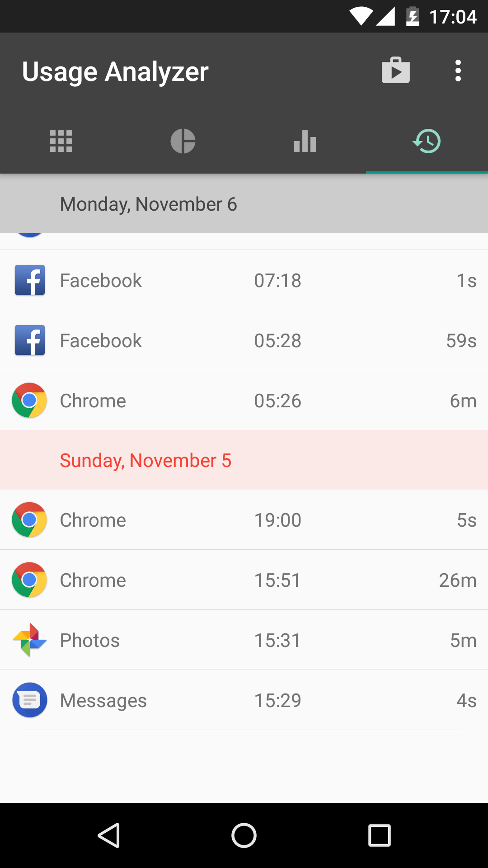The height and width of the screenshot is (868, 488).
Task: Switch to the apps grid tab
Action: click(x=61, y=141)
